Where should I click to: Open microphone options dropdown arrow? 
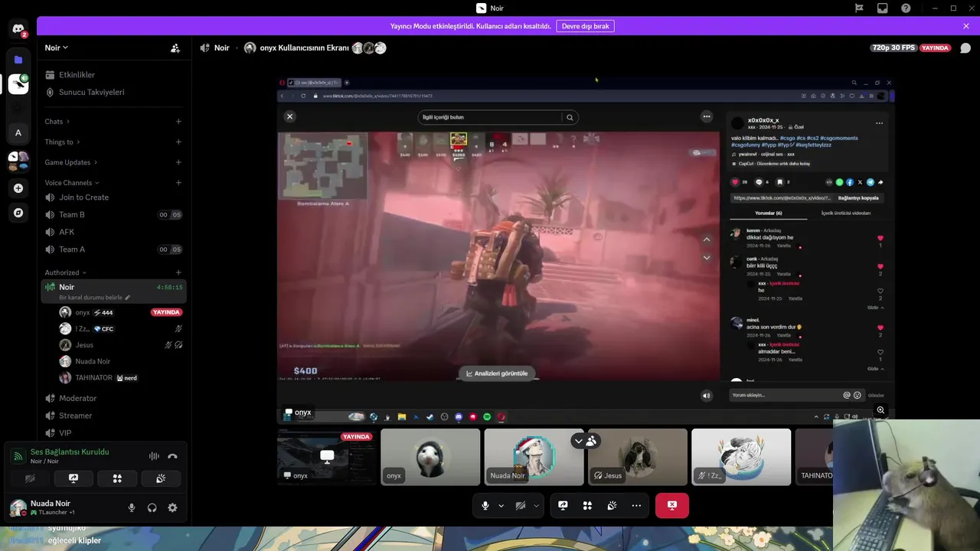pyautogui.click(x=501, y=506)
